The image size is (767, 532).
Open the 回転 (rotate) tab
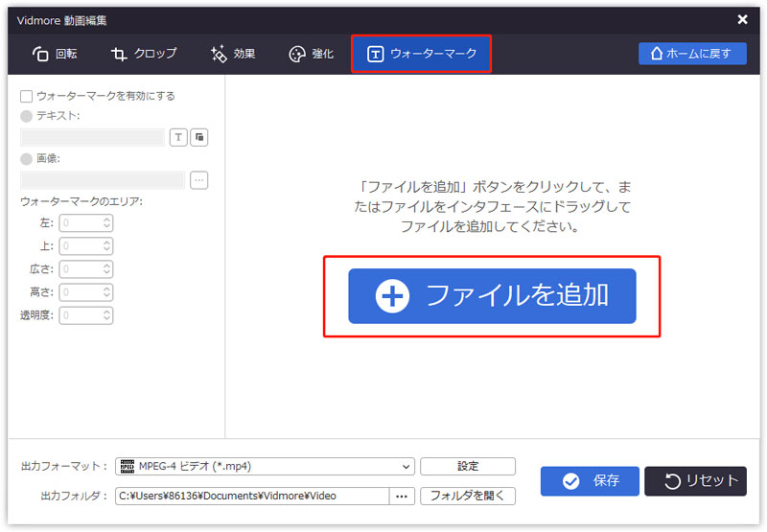click(x=55, y=54)
